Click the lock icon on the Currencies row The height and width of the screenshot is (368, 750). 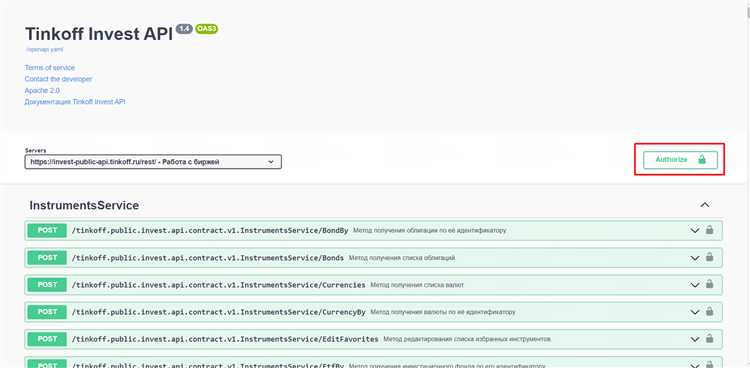point(709,285)
